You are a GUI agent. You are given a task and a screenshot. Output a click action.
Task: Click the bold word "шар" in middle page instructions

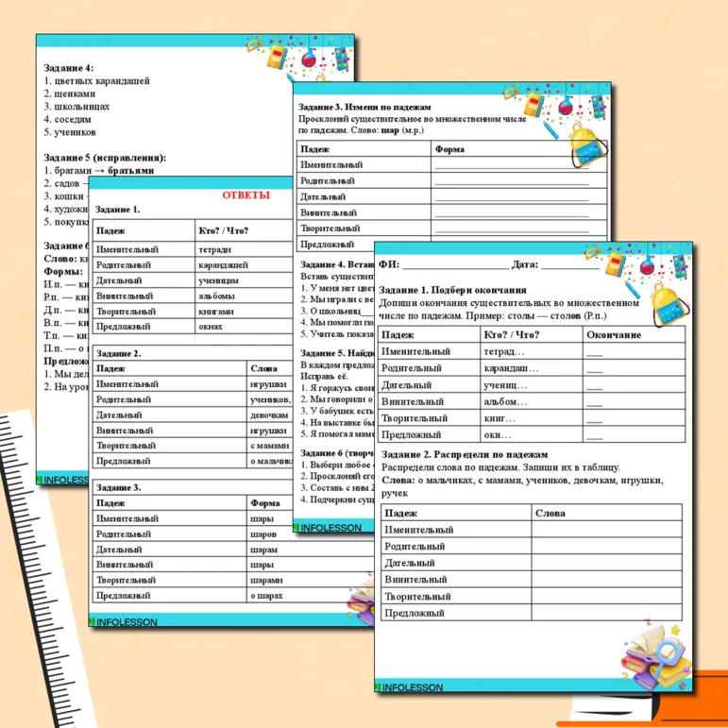pos(390,130)
